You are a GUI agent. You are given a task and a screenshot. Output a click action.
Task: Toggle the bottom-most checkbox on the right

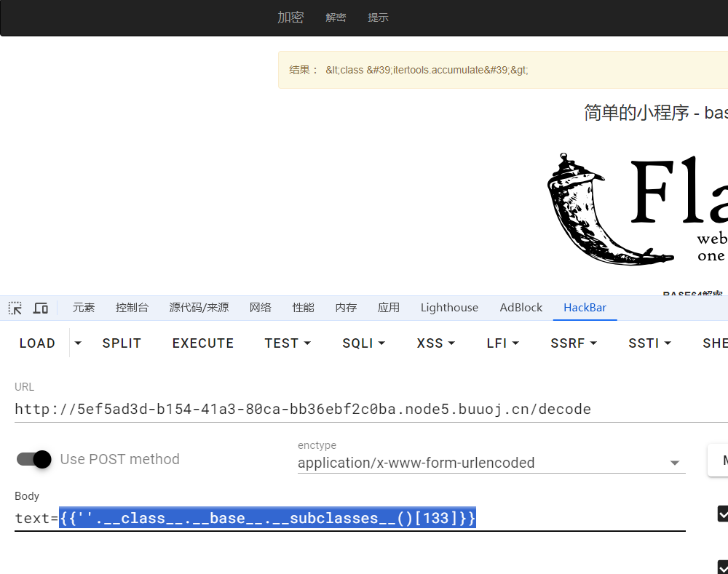[x=723, y=567]
